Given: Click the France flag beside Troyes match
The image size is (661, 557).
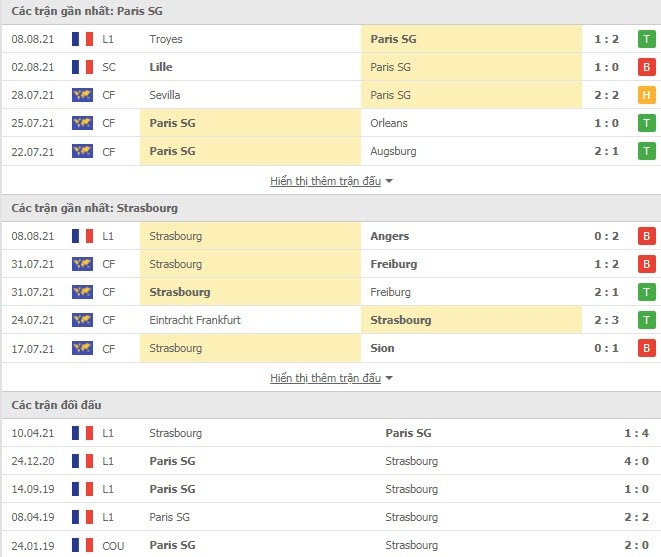Looking at the screenshot, I should (x=82, y=39).
